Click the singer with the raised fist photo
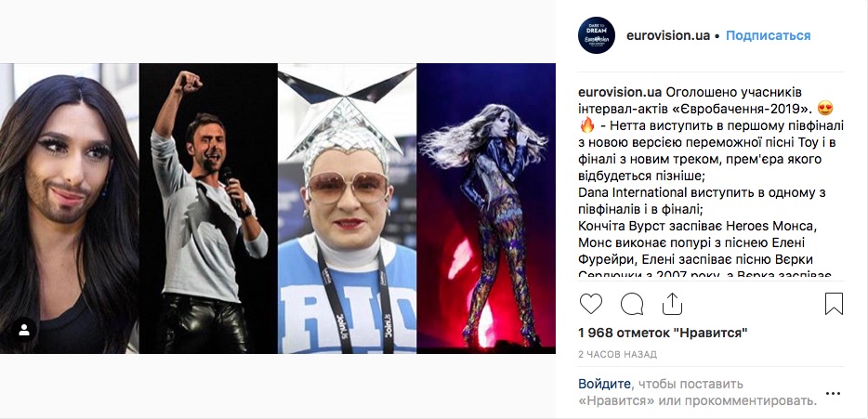 pyautogui.click(x=208, y=209)
